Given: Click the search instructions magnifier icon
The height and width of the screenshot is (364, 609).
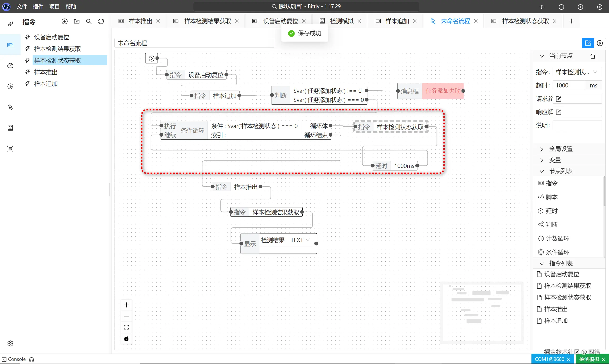Looking at the screenshot, I should coord(89,22).
